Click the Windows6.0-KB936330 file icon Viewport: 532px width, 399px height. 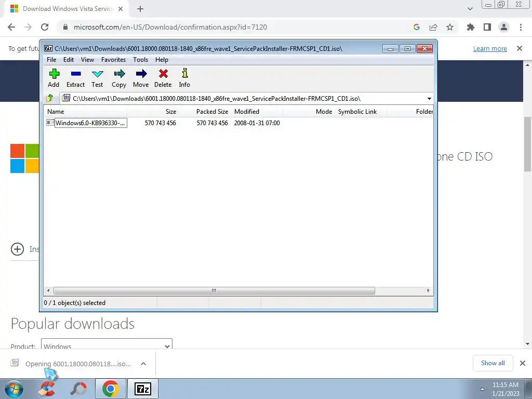[50, 123]
